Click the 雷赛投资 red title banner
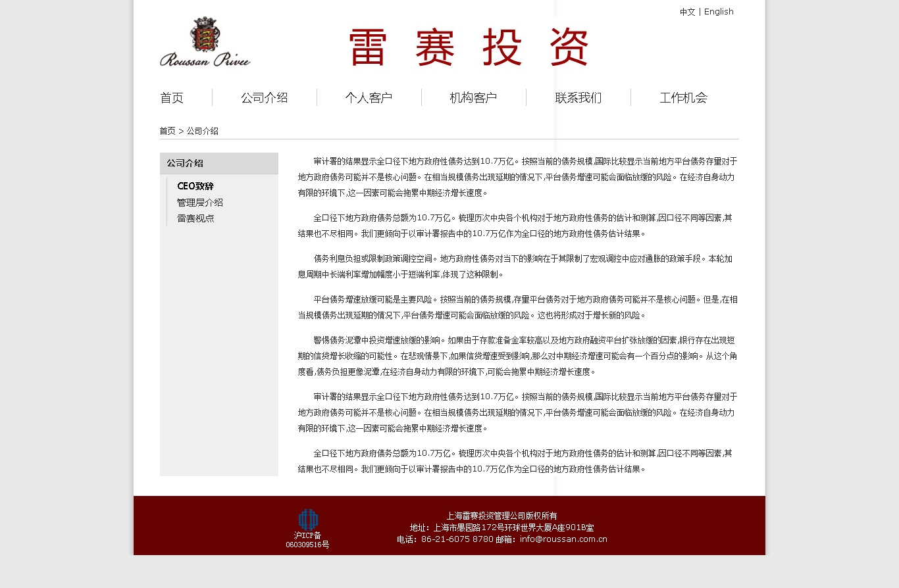The image size is (899, 588). coord(468,47)
